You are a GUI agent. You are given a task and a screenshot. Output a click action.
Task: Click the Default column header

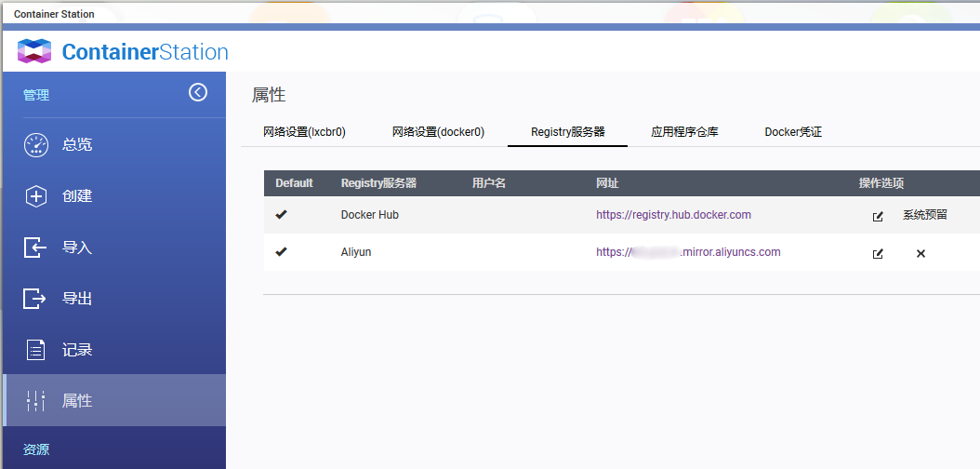tap(295, 183)
